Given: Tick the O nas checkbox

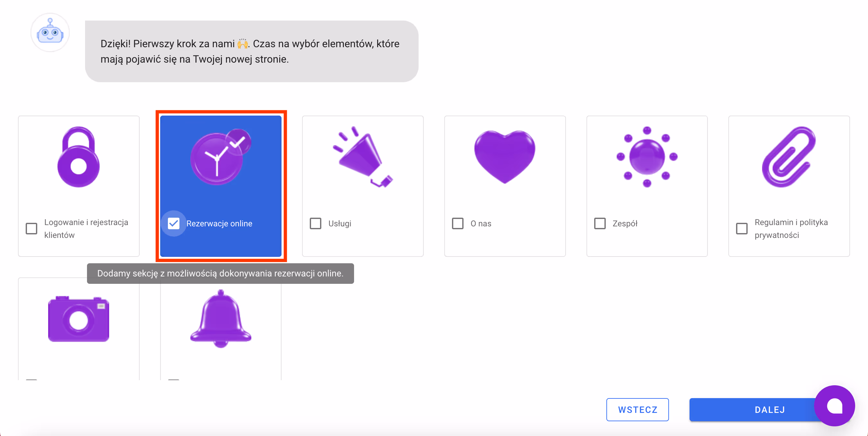Looking at the screenshot, I should click(457, 223).
